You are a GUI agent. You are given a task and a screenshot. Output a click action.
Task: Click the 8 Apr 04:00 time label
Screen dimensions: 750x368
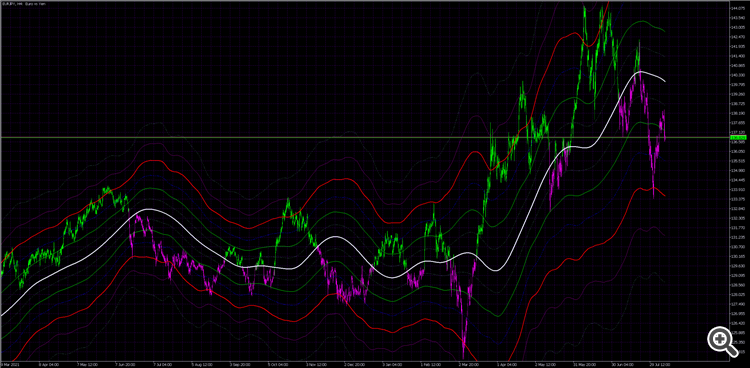(49, 364)
